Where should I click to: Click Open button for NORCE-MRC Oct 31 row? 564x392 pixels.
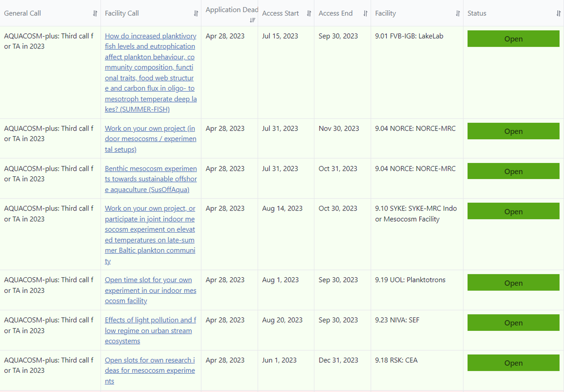[513, 172]
